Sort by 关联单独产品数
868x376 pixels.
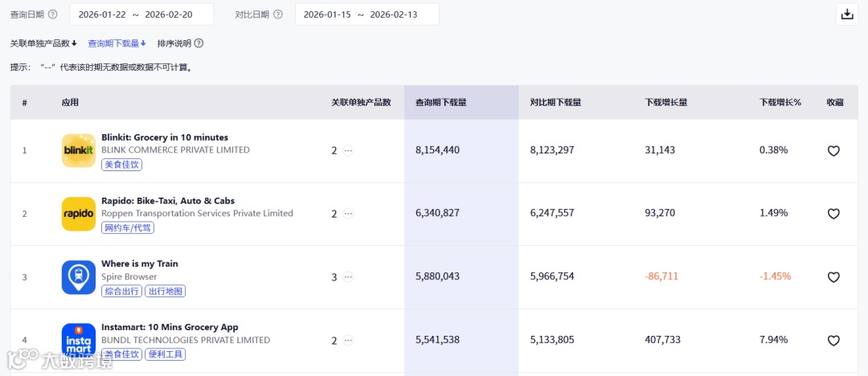[x=43, y=43]
